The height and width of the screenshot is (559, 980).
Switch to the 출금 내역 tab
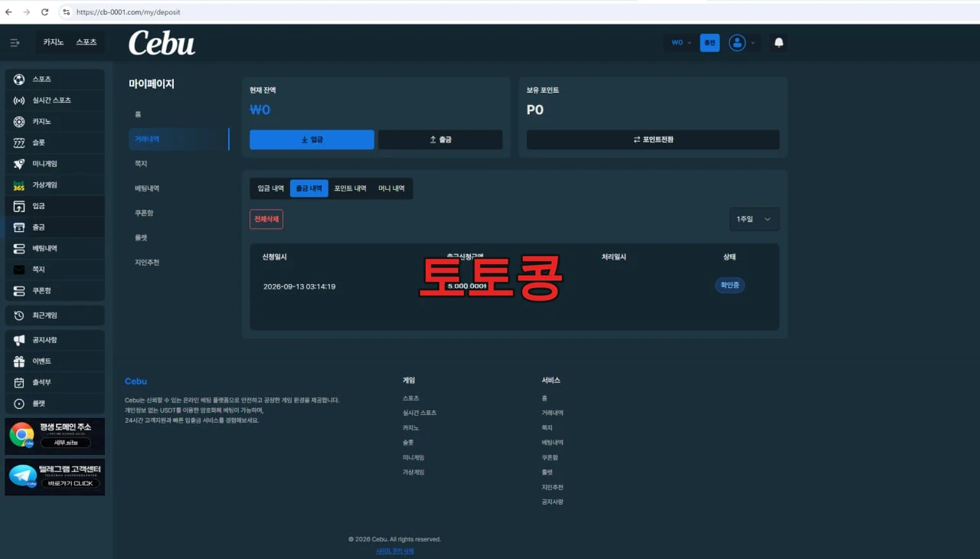(309, 188)
